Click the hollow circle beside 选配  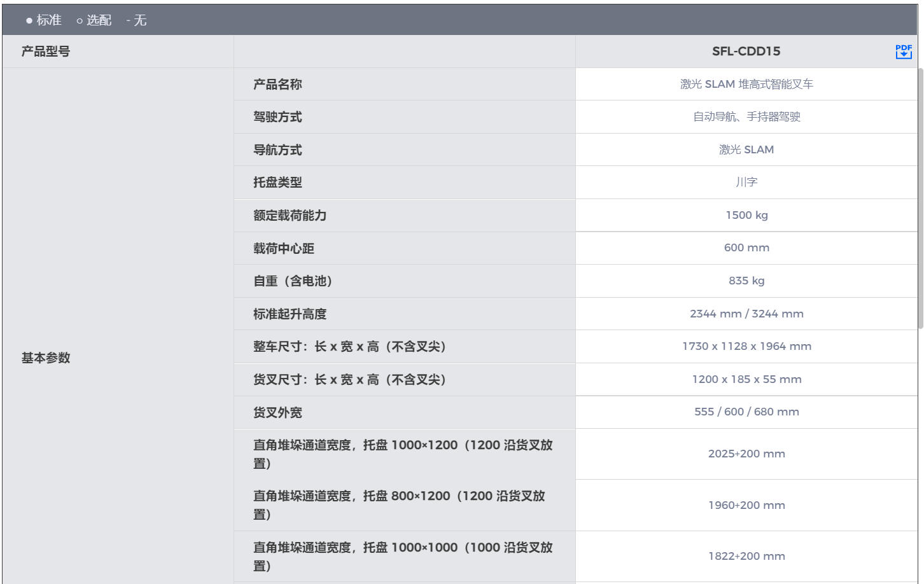tap(80, 21)
